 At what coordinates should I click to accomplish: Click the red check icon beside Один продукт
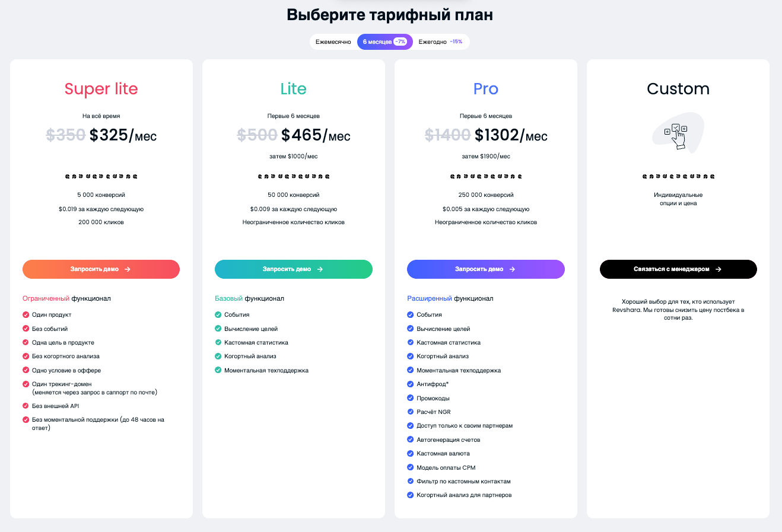pyautogui.click(x=26, y=315)
